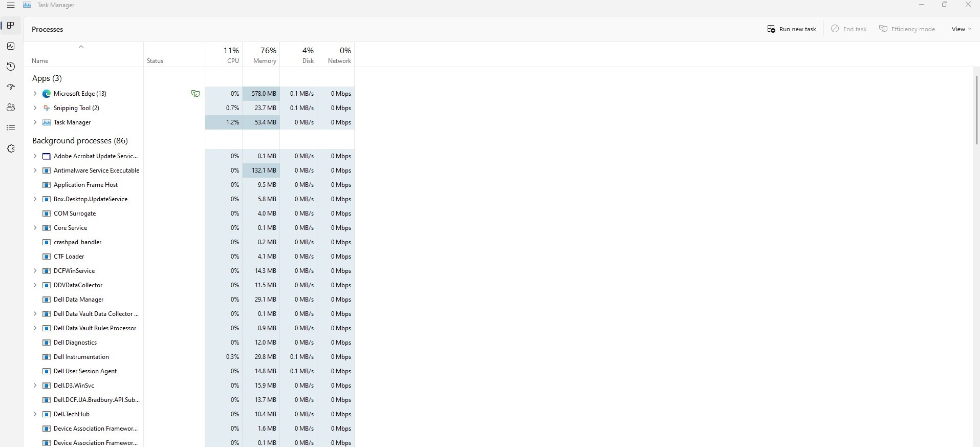
Task: Click the Task Manager title bar icon
Action: click(x=27, y=5)
